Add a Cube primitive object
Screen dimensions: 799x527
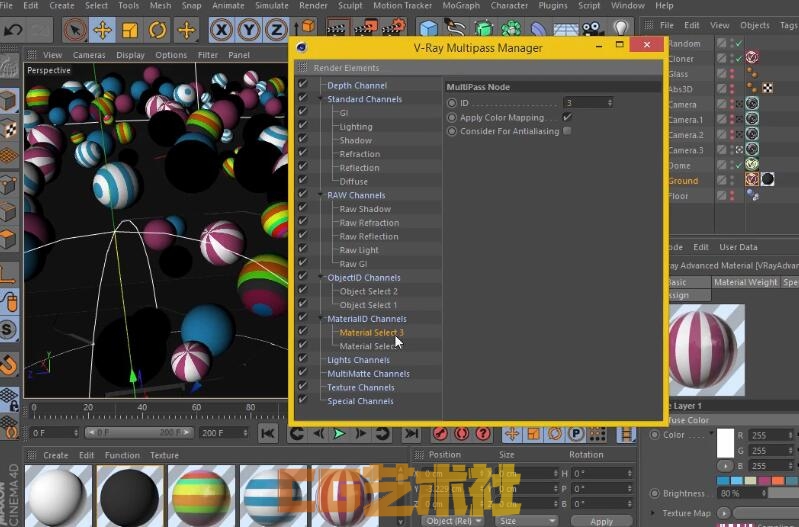point(429,28)
